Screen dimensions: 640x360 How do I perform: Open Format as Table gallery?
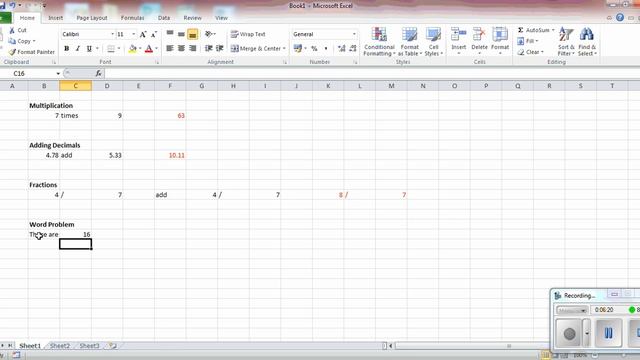point(409,42)
